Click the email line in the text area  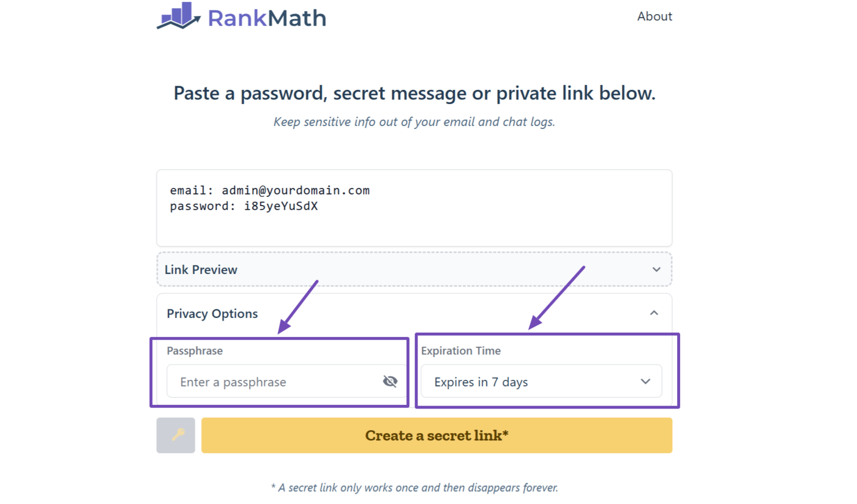point(269,191)
